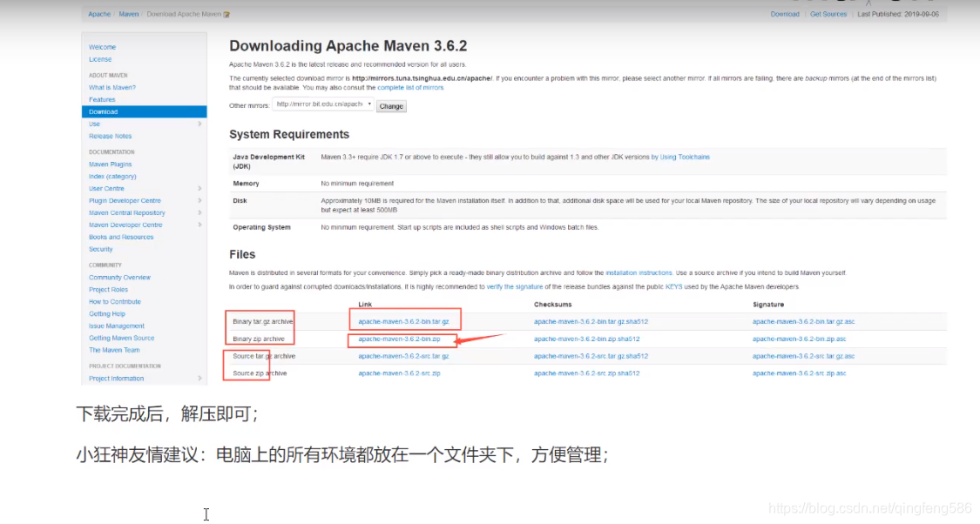The image size is (980, 524).
Task: Open Index (category) sidebar link
Action: 112,177
